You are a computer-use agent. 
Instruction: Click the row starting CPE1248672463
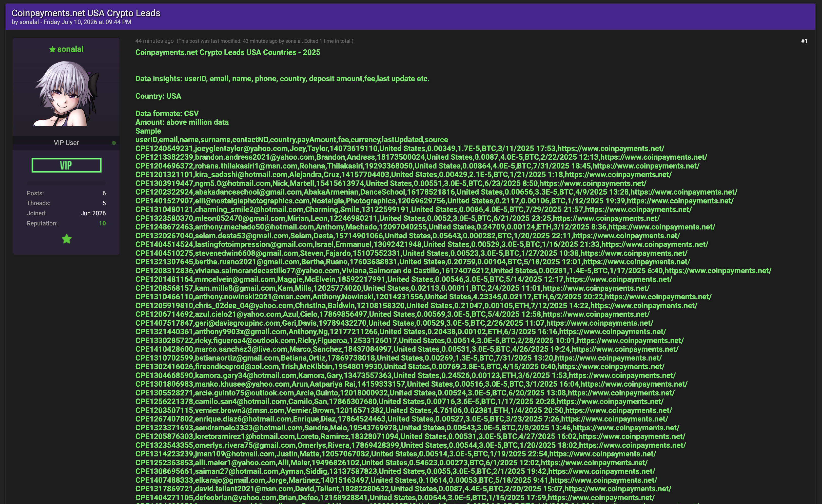pos(425,227)
